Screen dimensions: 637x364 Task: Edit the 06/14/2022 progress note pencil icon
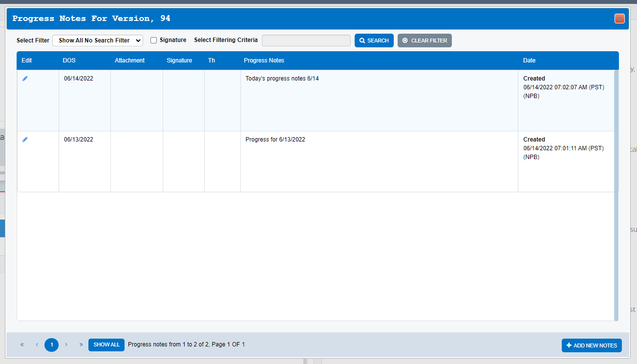(x=25, y=79)
